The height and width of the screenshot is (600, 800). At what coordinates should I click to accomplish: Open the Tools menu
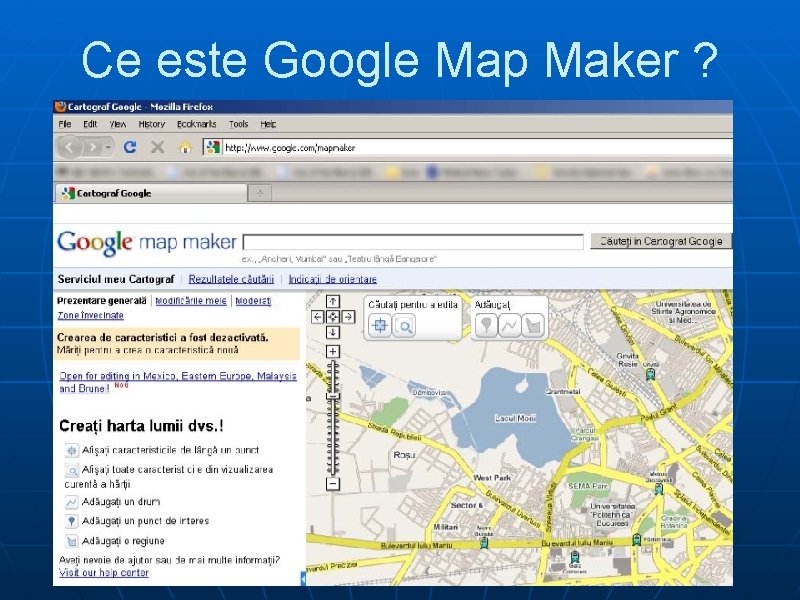238,124
